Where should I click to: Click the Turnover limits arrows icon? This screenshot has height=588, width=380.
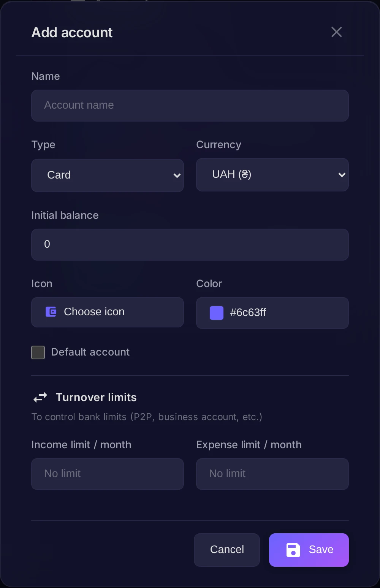point(40,397)
